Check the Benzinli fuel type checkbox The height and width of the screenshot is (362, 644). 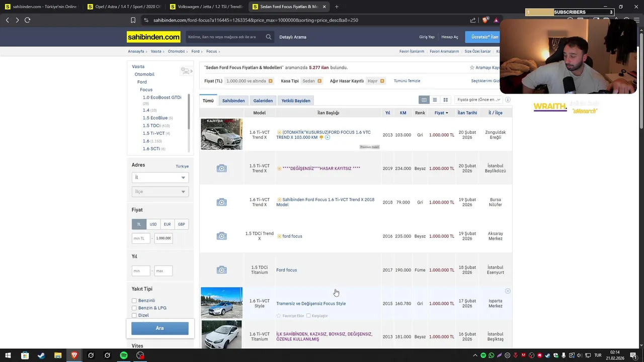[134, 301]
